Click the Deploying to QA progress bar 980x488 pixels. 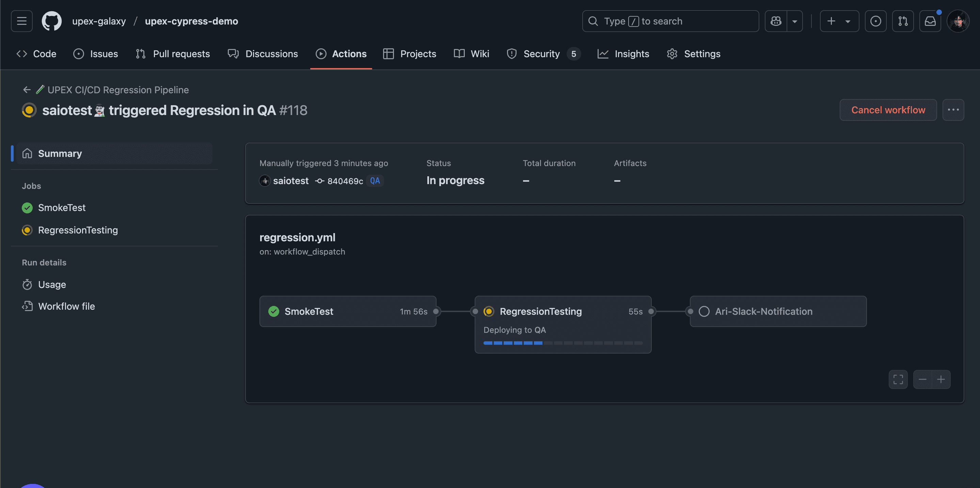[563, 343]
